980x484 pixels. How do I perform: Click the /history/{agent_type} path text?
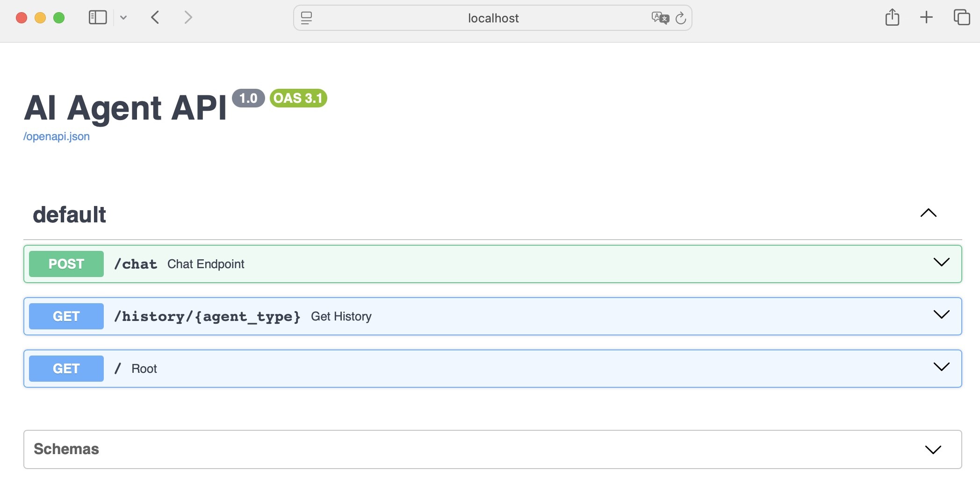(207, 317)
